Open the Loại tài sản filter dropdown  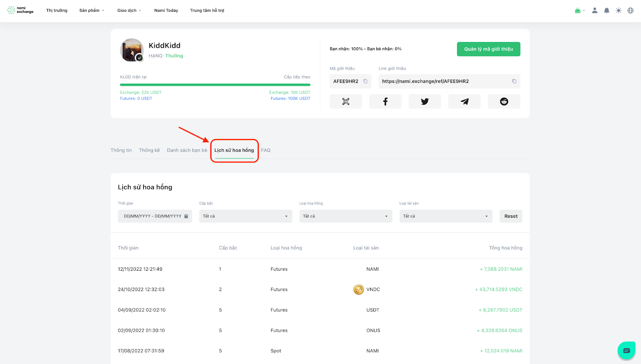pyautogui.click(x=446, y=216)
